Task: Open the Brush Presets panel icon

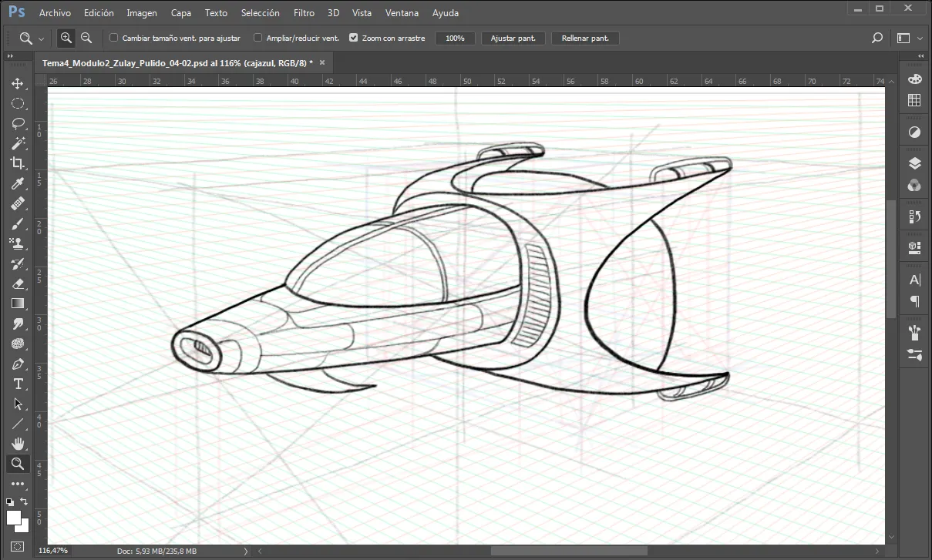Action: tap(914, 333)
